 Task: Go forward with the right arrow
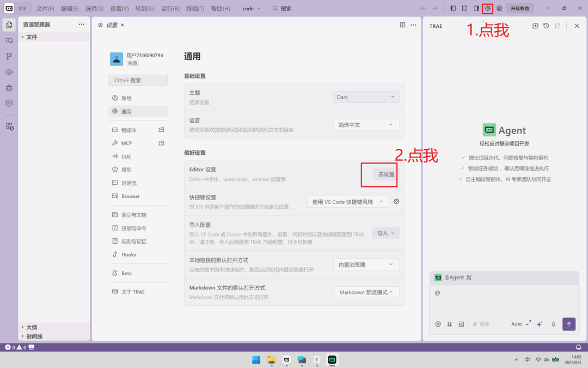point(435,8)
